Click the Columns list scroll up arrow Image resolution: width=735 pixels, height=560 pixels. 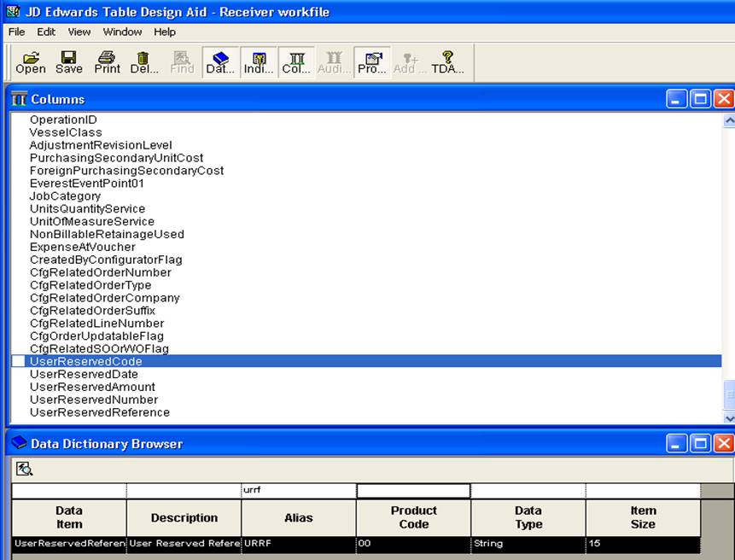[729, 120]
